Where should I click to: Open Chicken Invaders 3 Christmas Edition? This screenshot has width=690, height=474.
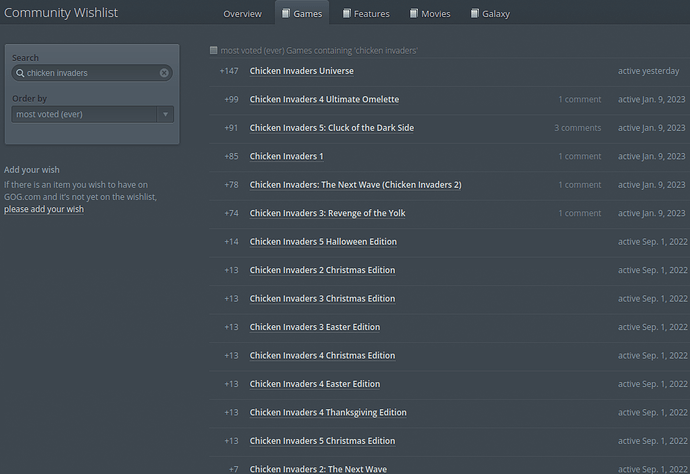322,299
